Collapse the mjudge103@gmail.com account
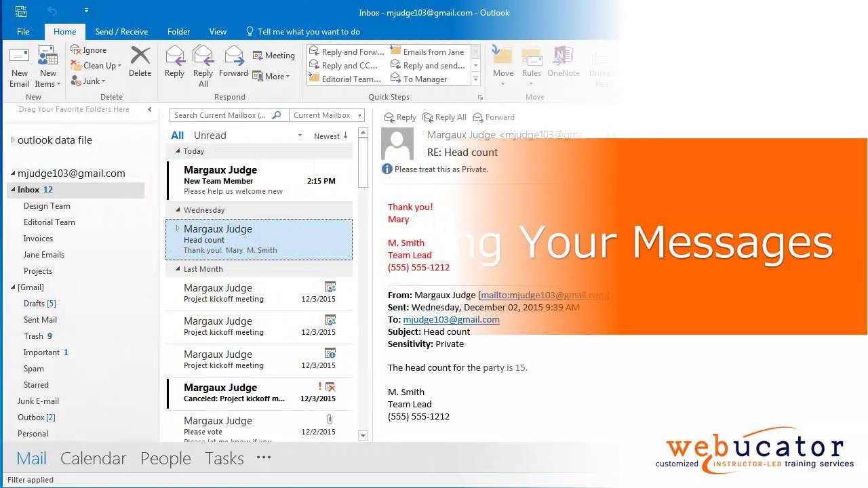This screenshot has height=488, width=868. 12,174
